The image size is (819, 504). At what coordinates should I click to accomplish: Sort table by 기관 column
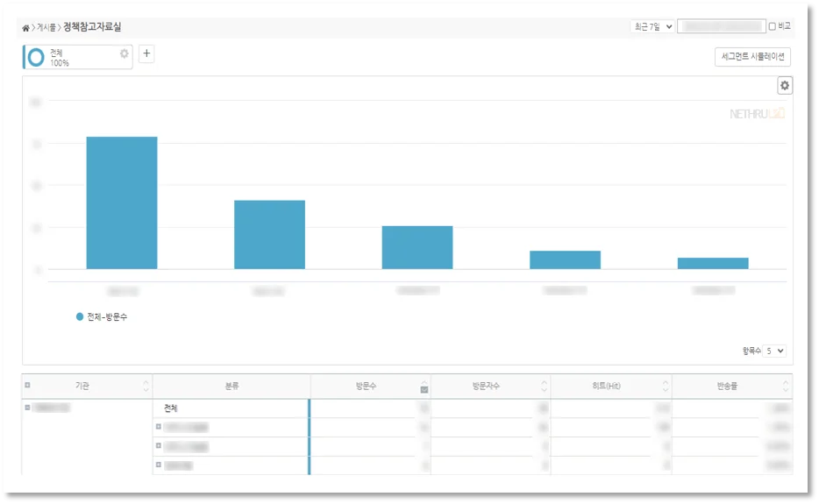[146, 386]
